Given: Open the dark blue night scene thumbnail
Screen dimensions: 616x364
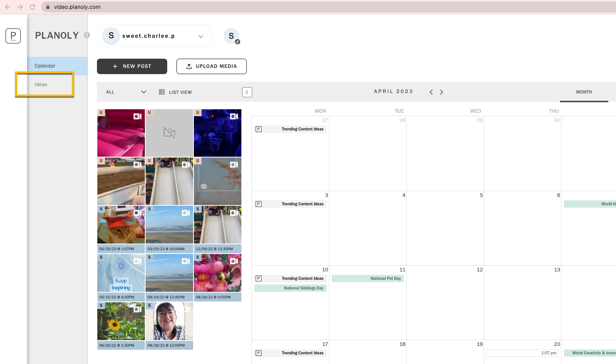Looking at the screenshot, I should coord(217,133).
